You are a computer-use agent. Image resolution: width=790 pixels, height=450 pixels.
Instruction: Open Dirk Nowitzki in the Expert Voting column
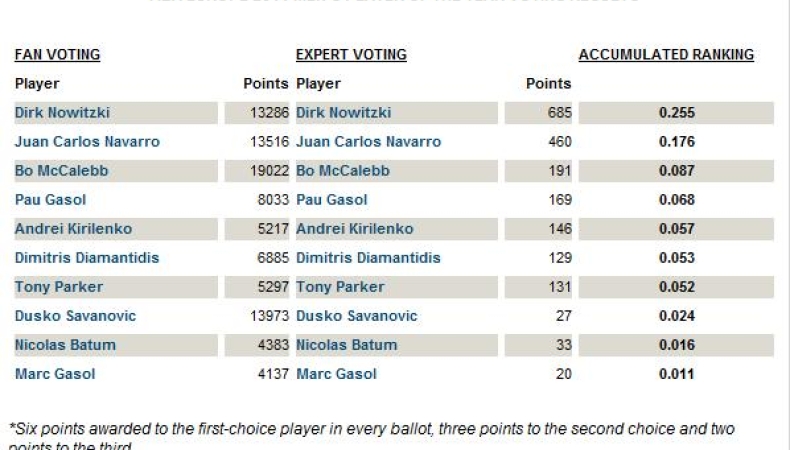tap(343, 113)
